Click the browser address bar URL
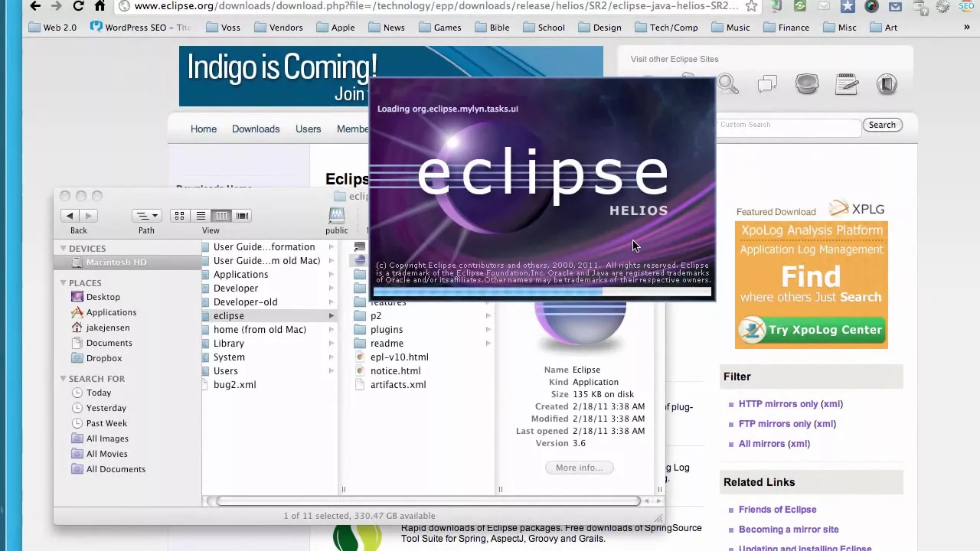Viewport: 980px width, 551px height. (x=436, y=6)
